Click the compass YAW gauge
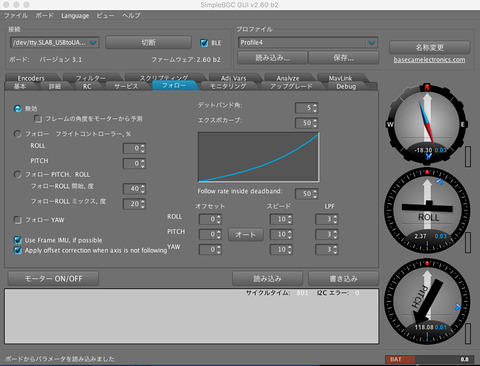This screenshot has width=480, height=366. coord(427,124)
